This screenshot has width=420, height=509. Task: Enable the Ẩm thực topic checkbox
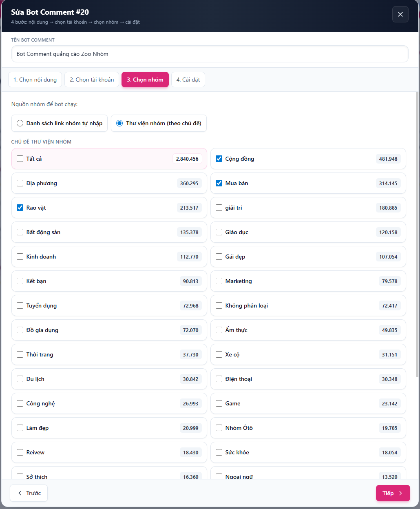(x=219, y=330)
